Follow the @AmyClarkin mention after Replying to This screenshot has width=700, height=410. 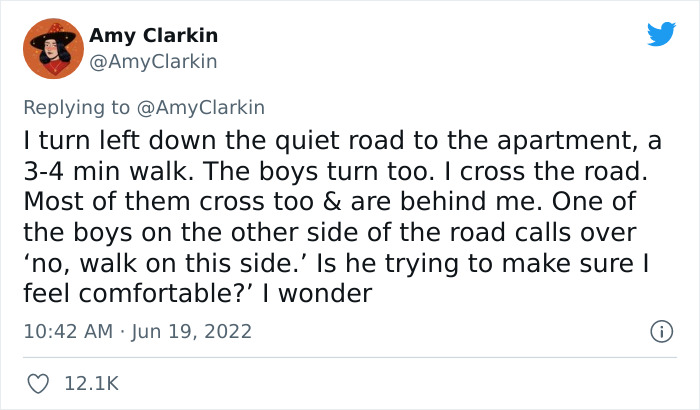pos(200,108)
